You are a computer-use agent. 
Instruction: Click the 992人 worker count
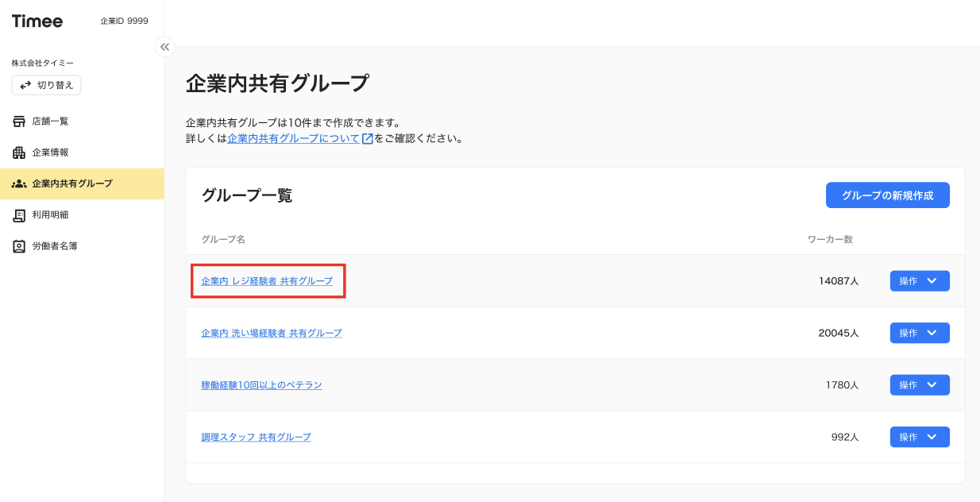[845, 438]
